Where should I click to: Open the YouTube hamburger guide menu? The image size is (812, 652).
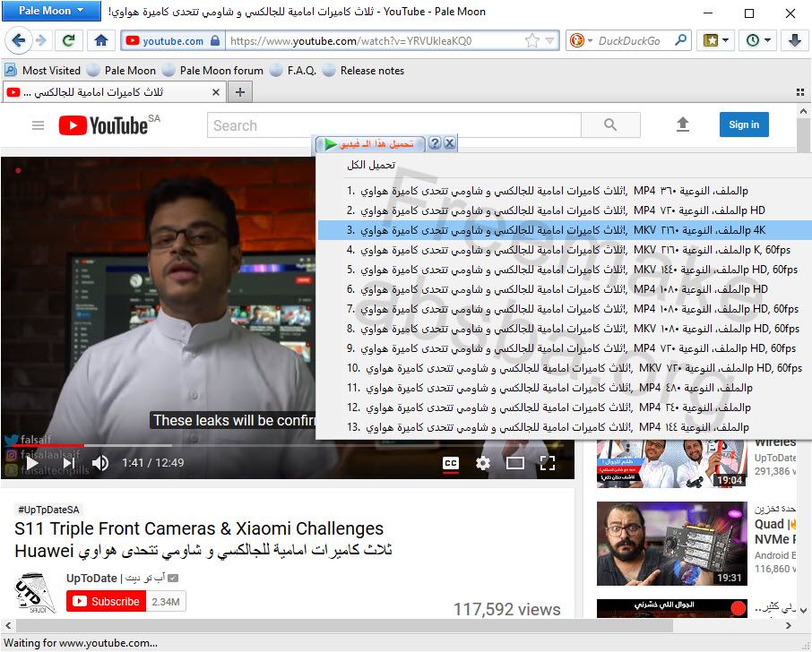click(x=38, y=125)
